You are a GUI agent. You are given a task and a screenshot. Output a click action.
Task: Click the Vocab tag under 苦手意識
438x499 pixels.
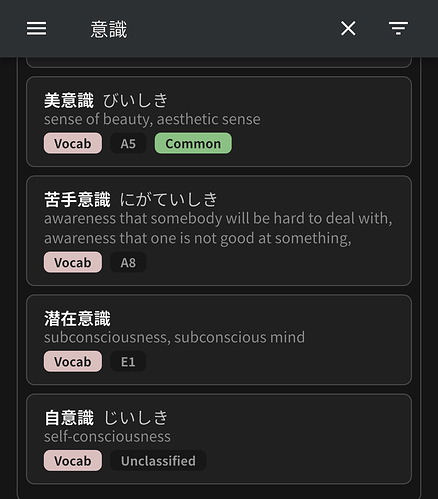pyautogui.click(x=73, y=263)
